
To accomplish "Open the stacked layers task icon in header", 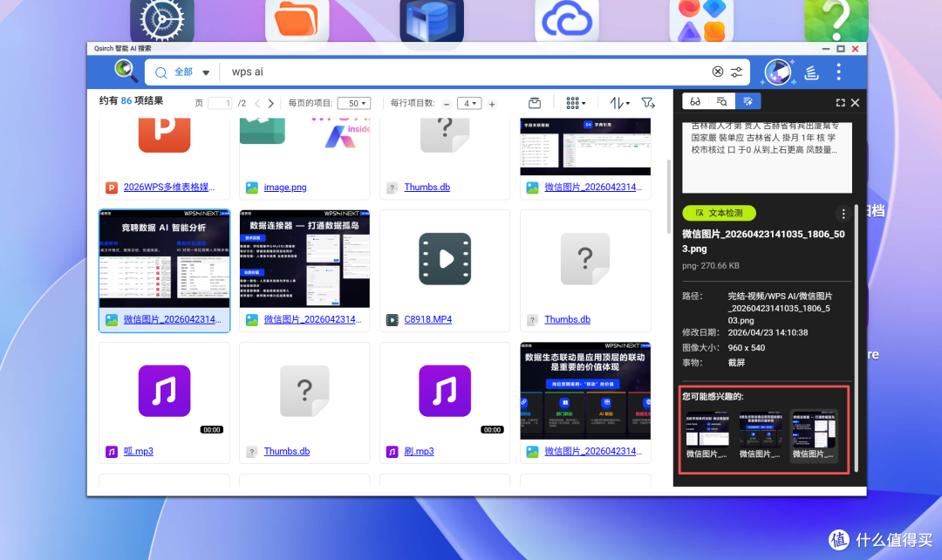I will [x=812, y=72].
